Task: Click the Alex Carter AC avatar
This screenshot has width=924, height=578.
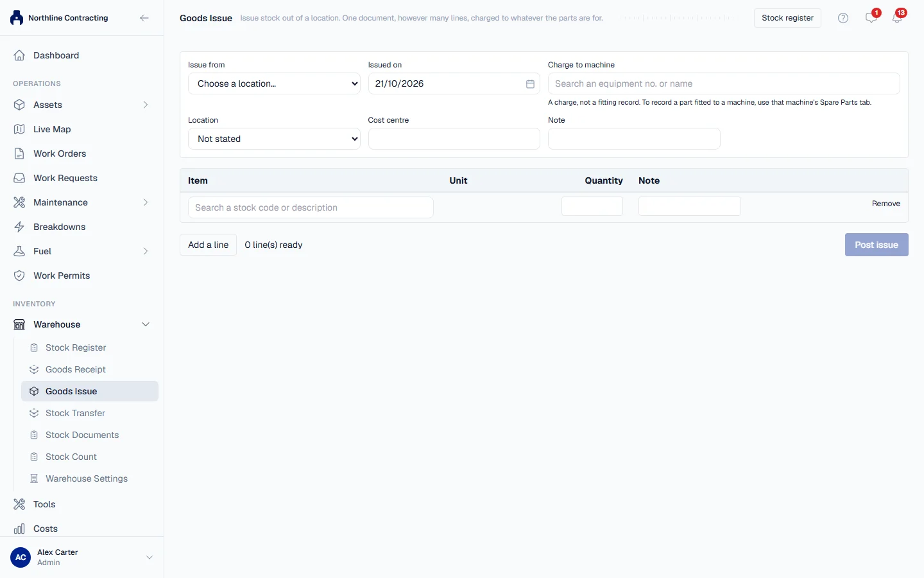Action: [x=21, y=557]
